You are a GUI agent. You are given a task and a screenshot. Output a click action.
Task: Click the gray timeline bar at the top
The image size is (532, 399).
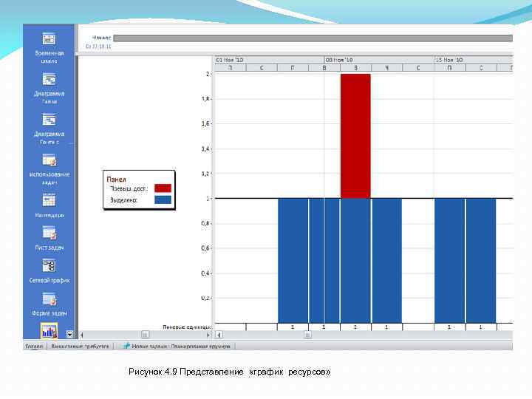313,38
